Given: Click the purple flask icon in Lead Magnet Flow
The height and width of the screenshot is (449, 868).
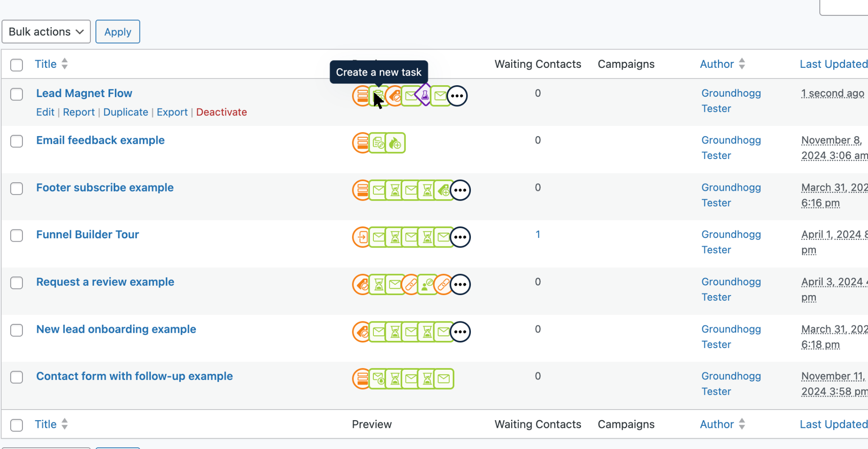Looking at the screenshot, I should 425,95.
